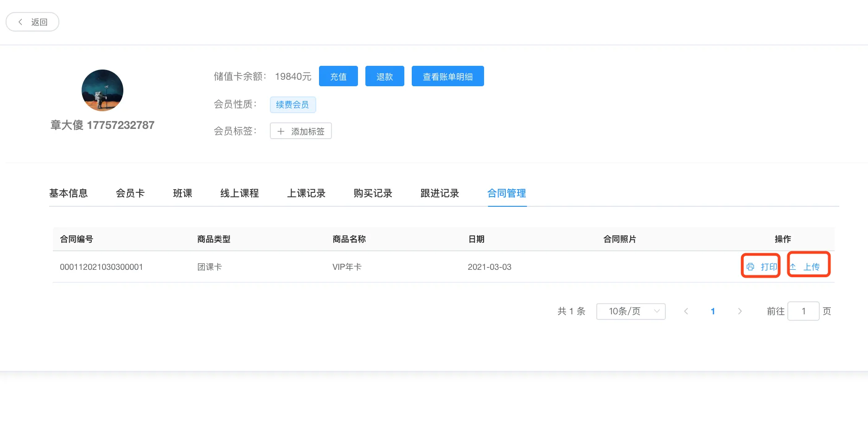Select the 跟进记录 tab
Image resolution: width=868 pixels, height=433 pixels.
coord(440,193)
